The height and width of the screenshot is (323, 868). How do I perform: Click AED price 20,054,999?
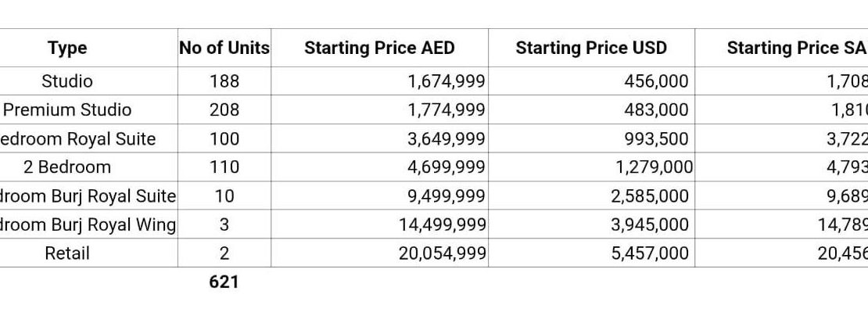click(443, 253)
